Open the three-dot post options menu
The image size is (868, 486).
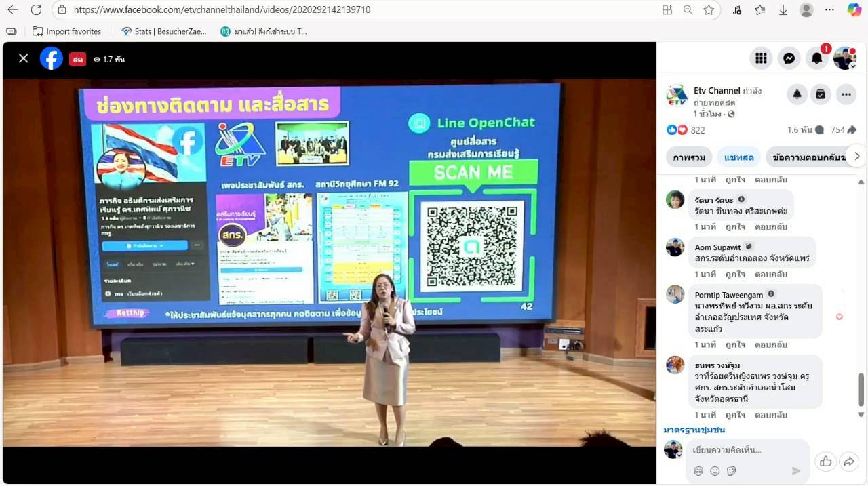point(846,95)
